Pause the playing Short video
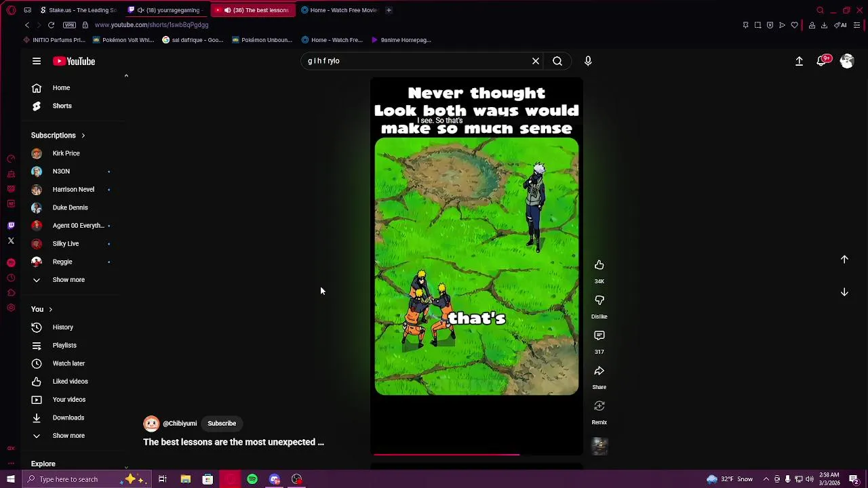868x488 pixels. tap(477, 266)
